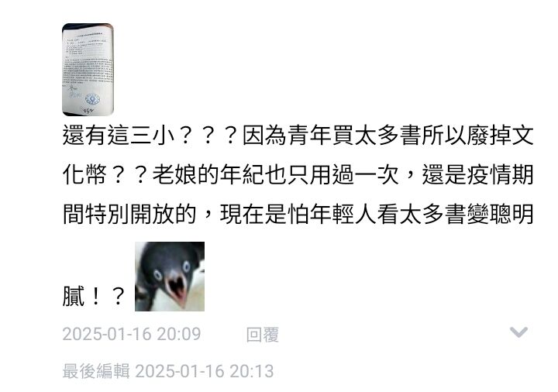558x392 pixels.
Task: Select comment line starting with 化幣
Action: (x=298, y=174)
